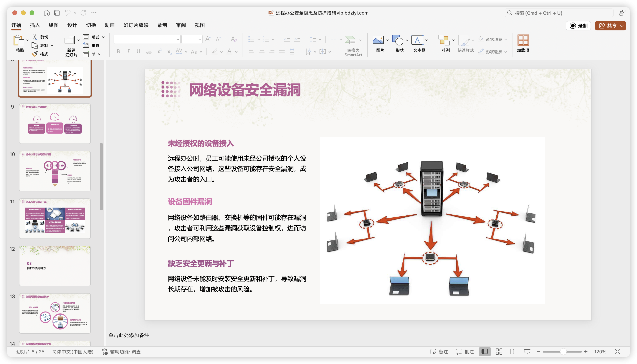The image size is (637, 364).
Task: Switch to slide sorter grid view
Action: [x=499, y=352]
